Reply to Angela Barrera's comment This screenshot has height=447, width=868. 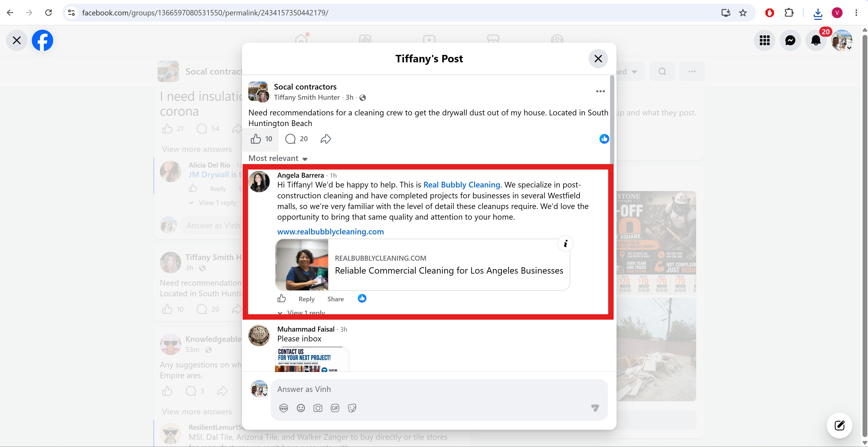click(306, 299)
